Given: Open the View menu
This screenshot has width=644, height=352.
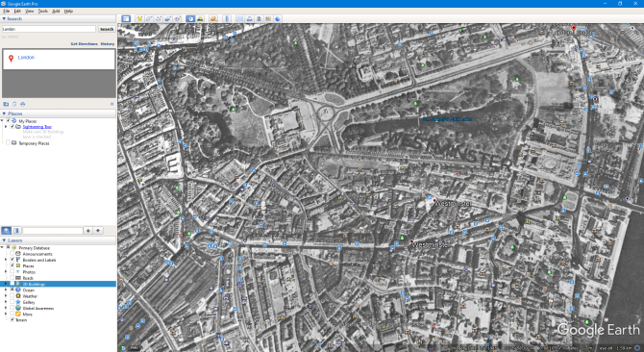Looking at the screenshot, I should [30, 12].
